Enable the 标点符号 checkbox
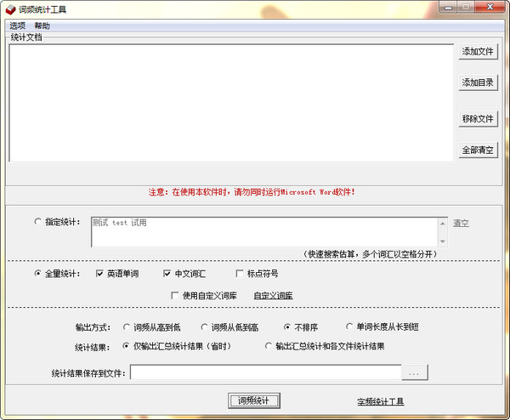 [x=240, y=274]
